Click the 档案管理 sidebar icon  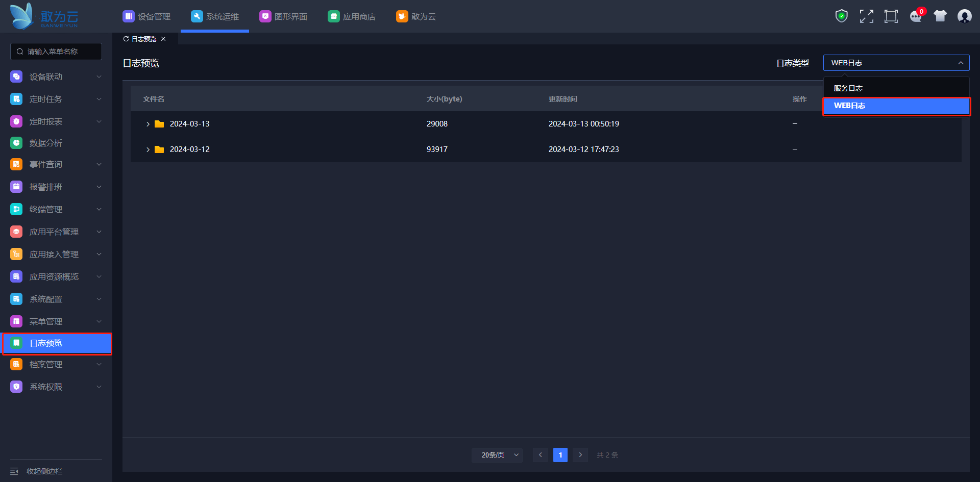[x=16, y=364]
